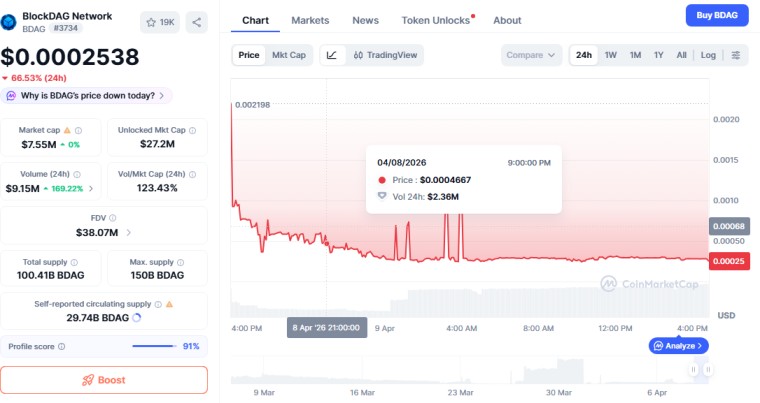Open 'Why is BDAG's price down today?'
This screenshot has width=760, height=403.
point(86,96)
